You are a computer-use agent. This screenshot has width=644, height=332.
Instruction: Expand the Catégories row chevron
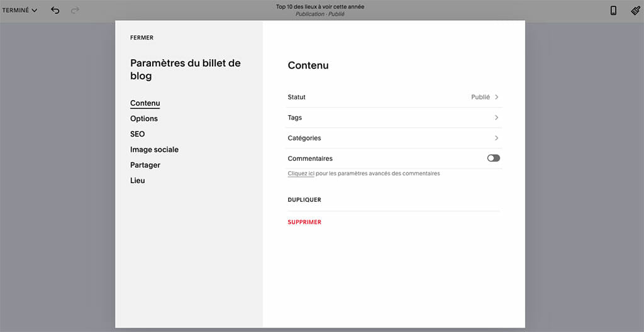[497, 138]
